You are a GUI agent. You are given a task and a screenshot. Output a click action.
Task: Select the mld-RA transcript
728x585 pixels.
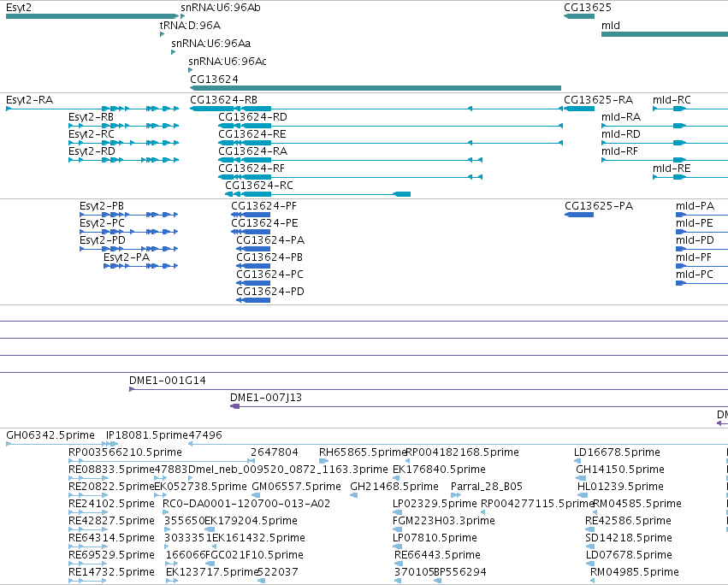[665, 126]
